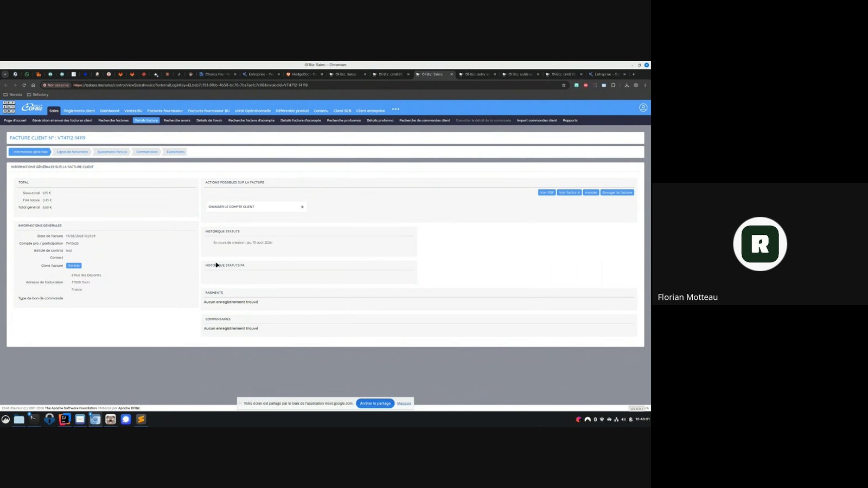Switch to the 'Chorus Pro' browser tab

coord(217,74)
